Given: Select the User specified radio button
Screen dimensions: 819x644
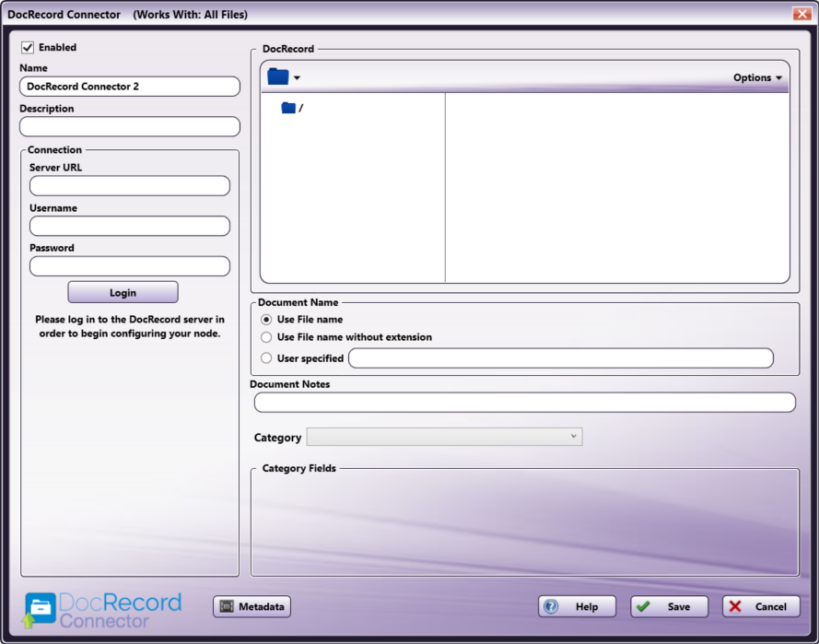Looking at the screenshot, I should point(266,358).
